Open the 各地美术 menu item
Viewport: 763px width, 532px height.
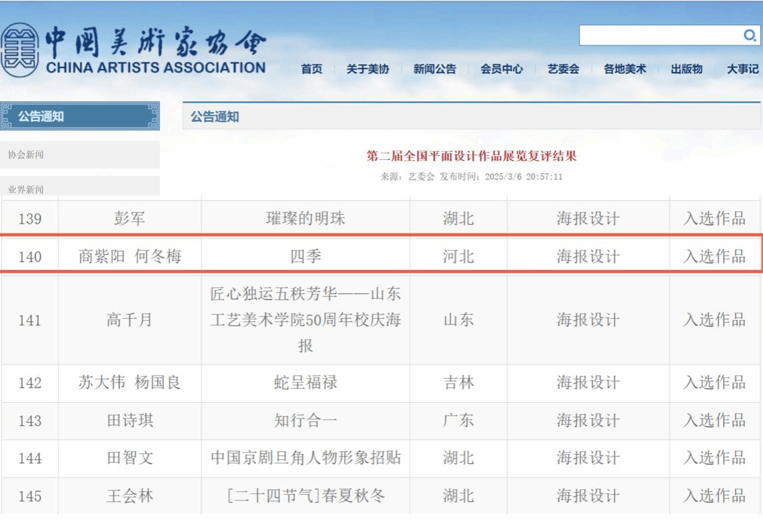point(625,69)
